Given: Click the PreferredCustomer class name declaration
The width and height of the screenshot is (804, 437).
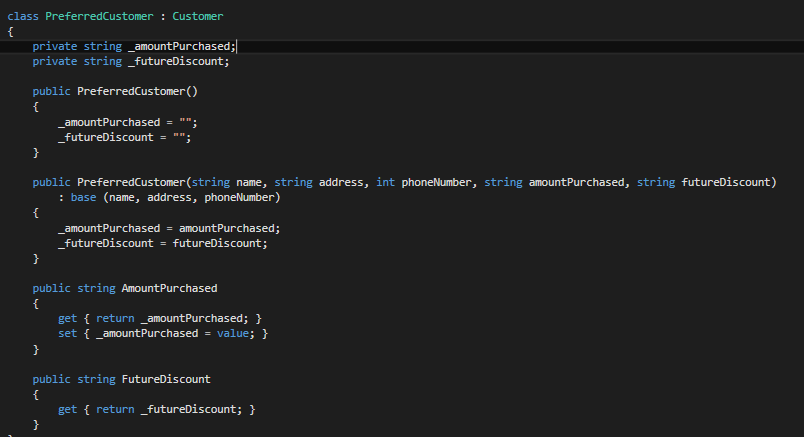Looking at the screenshot, I should pyautogui.click(x=99, y=16).
